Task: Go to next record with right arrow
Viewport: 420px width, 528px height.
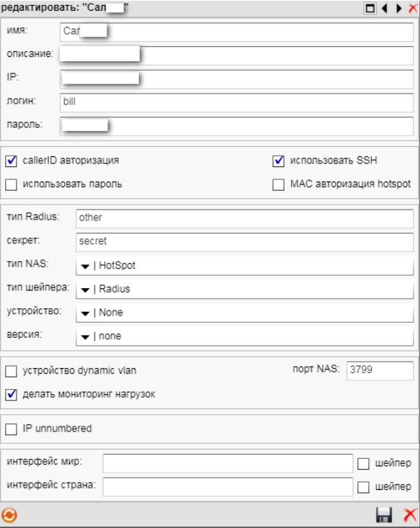Action: coord(399,8)
